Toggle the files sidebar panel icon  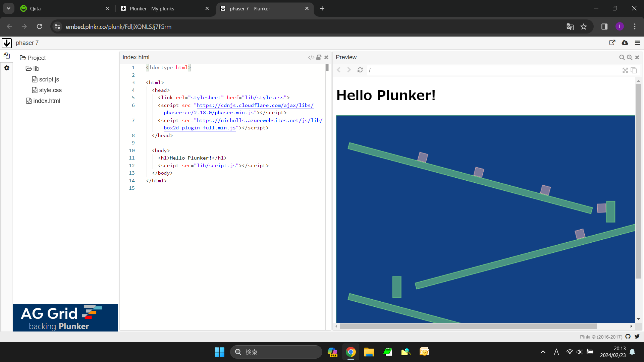(x=7, y=56)
